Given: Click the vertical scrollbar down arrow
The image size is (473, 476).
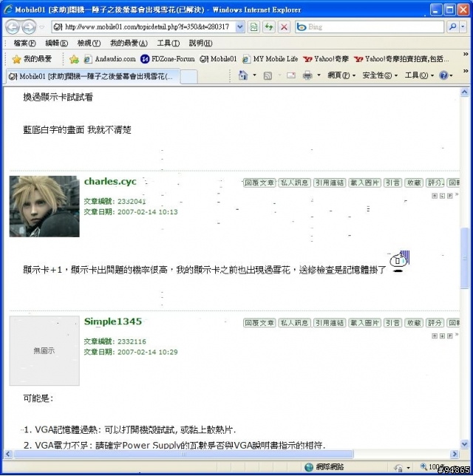Looking at the screenshot, I should [464, 444].
